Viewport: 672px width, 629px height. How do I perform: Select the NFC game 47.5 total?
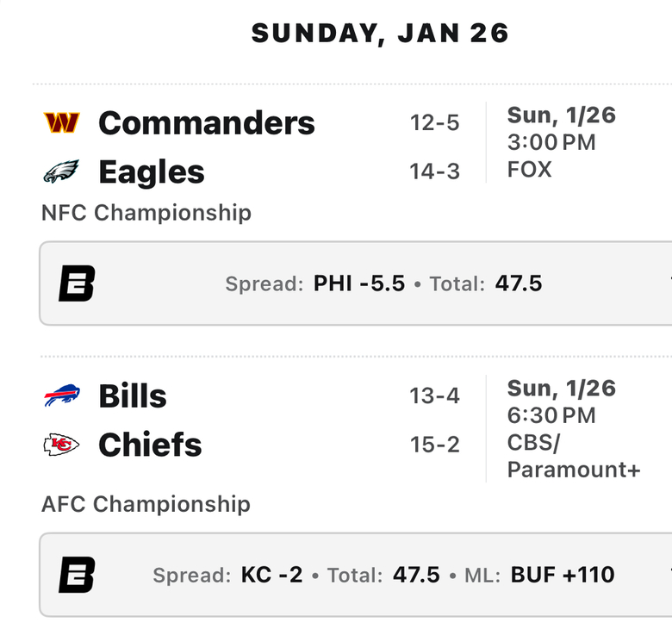click(x=519, y=283)
